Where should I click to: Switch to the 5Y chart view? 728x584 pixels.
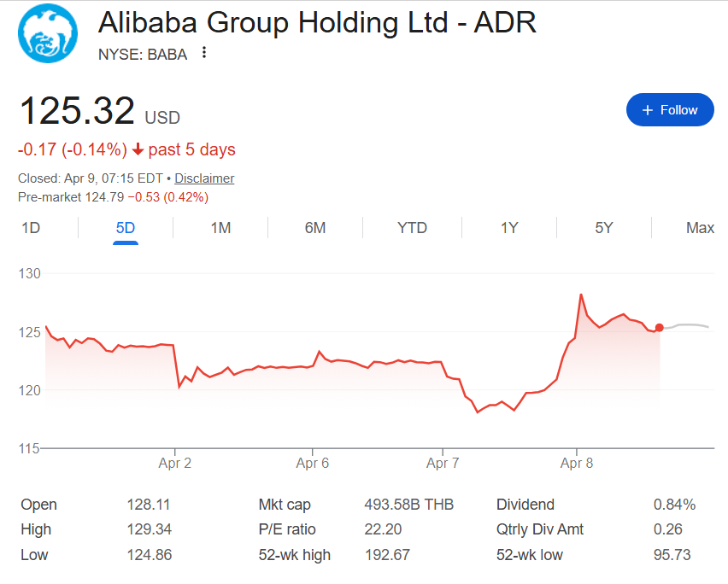pos(603,228)
